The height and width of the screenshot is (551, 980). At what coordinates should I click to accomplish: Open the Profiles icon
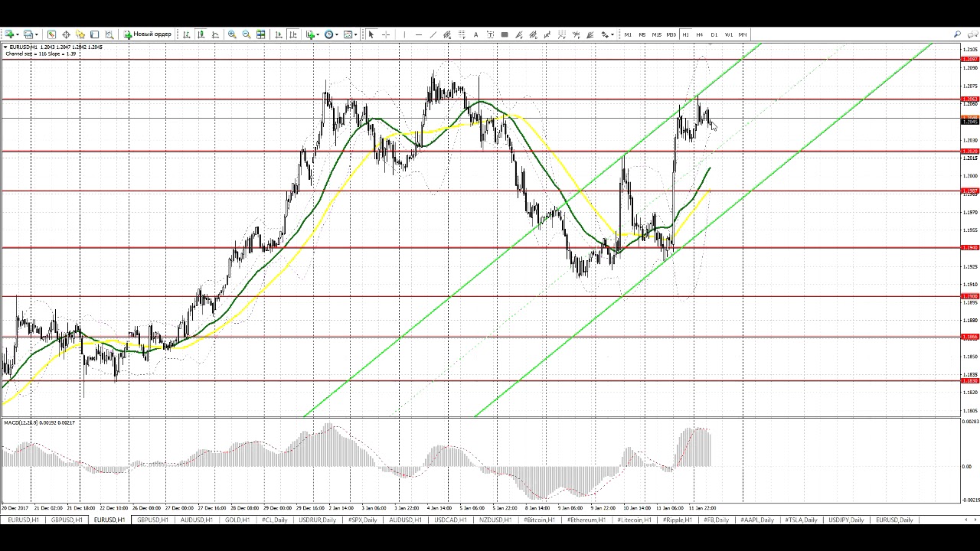tap(28, 34)
